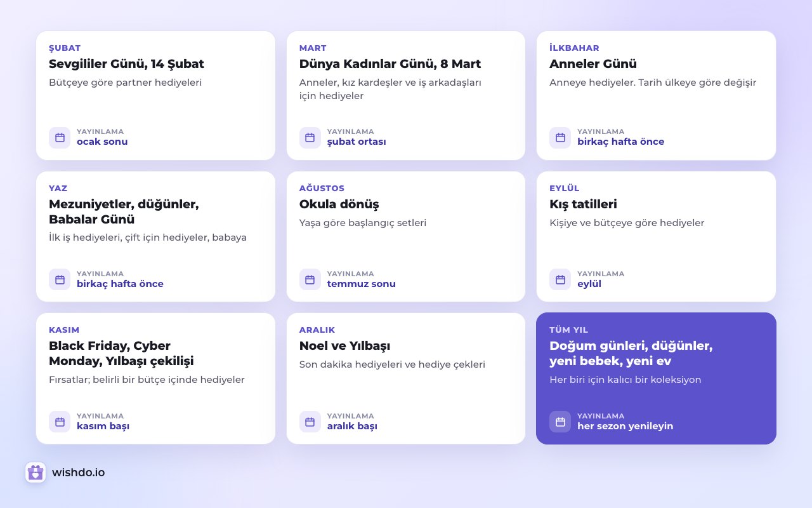Click the "MART" label above Dünya Kadınlar Günü
Image resolution: width=812 pixels, height=508 pixels.
point(313,48)
